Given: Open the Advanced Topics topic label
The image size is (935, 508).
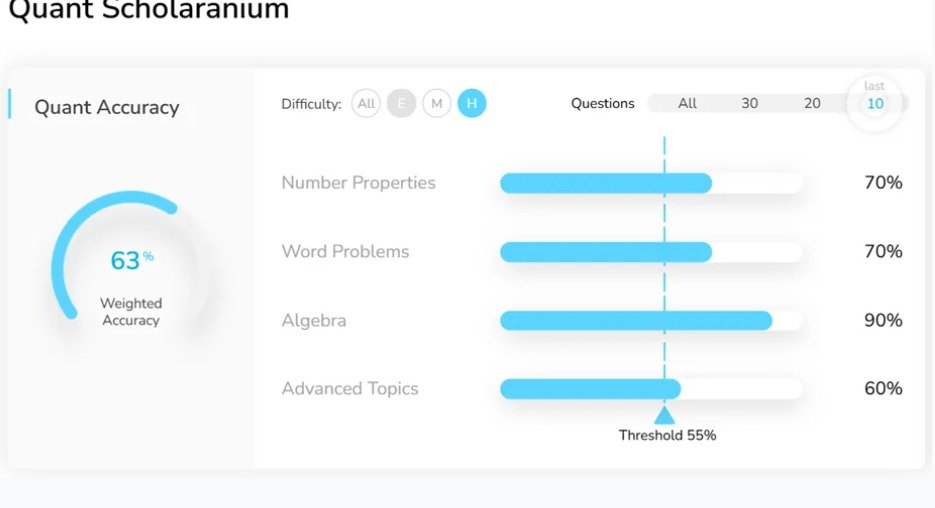Looking at the screenshot, I should click(x=350, y=389).
